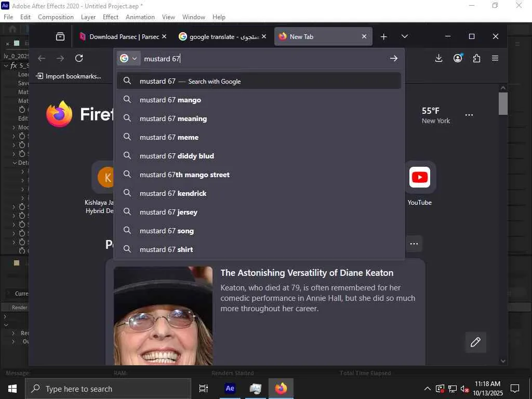Choose suggestion mustard 67 song
Viewport: 532px width, 399px height.
(259, 230)
